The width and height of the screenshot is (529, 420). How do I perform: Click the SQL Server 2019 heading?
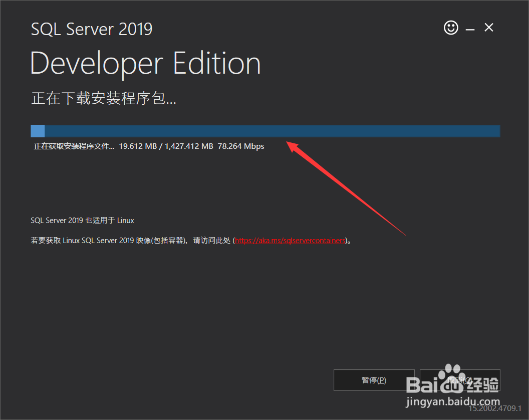[92, 29]
